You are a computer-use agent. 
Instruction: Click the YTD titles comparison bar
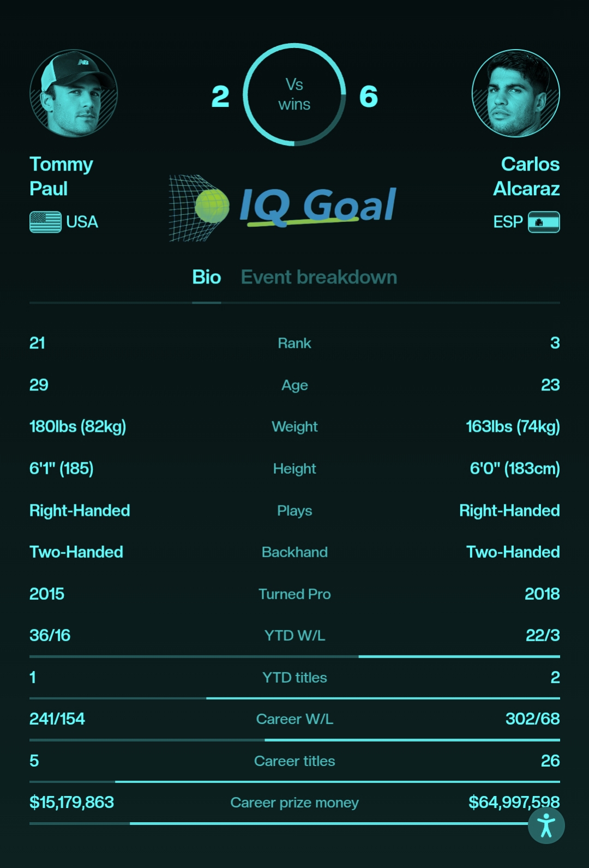[x=294, y=698]
